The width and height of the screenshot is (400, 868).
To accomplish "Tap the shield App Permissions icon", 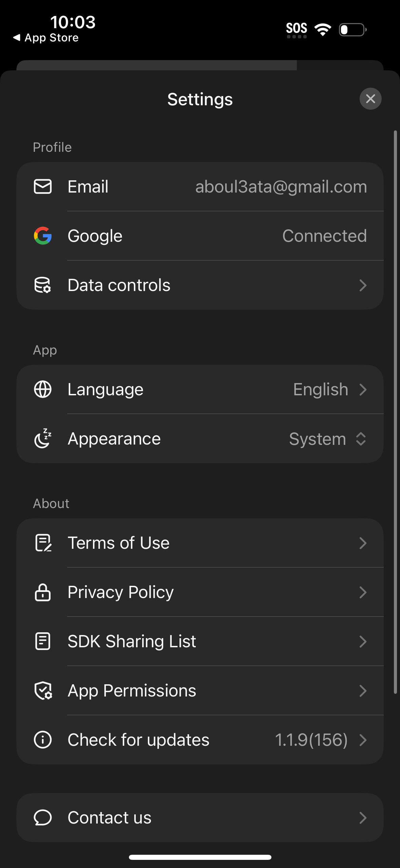I will pyautogui.click(x=43, y=691).
